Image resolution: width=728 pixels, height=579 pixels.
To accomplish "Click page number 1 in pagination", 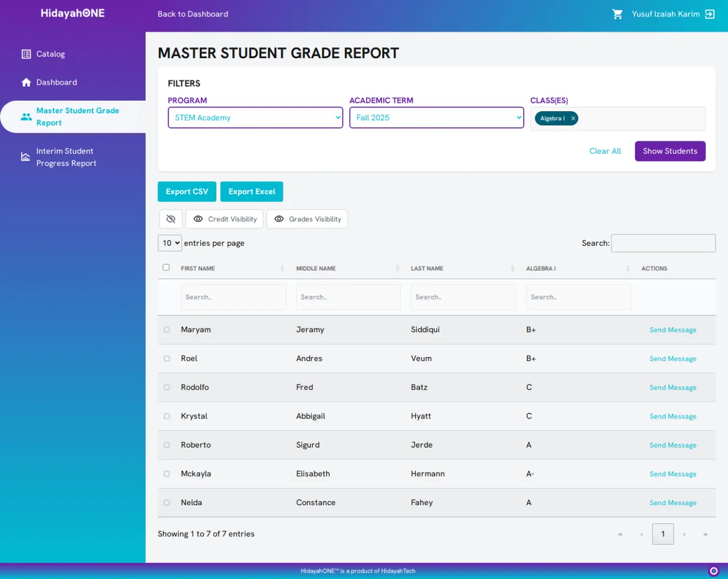I will (x=663, y=534).
